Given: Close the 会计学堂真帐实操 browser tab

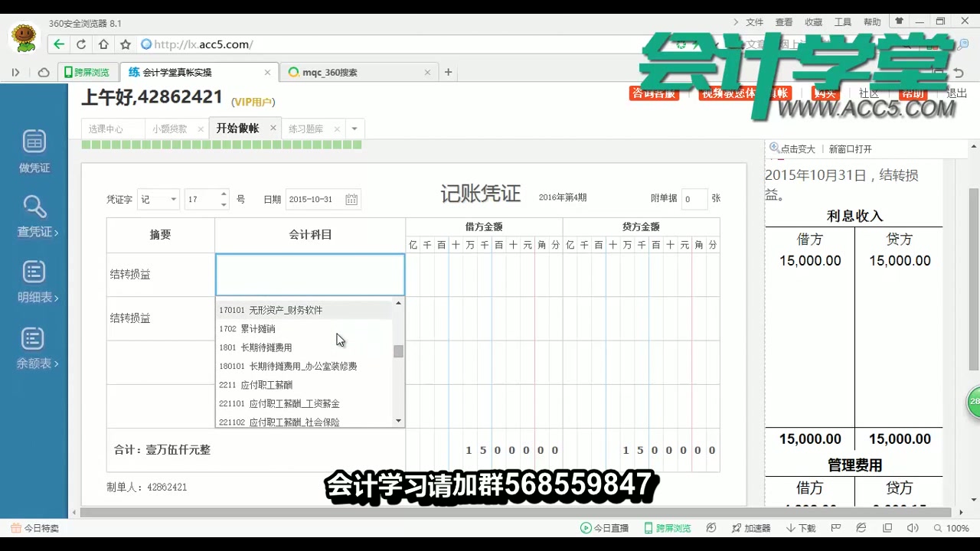Looking at the screenshot, I should coord(267,73).
